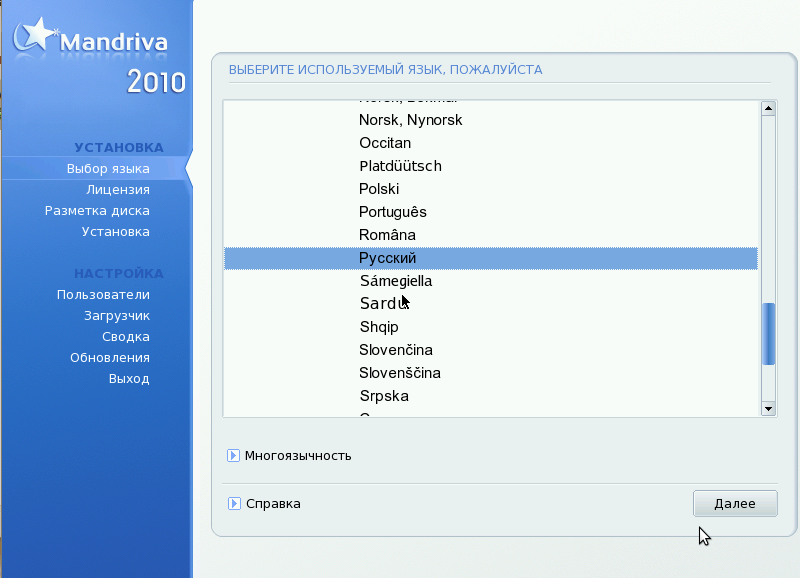Click Выход sidebar step
Image resolution: width=800 pixels, height=578 pixels.
pyautogui.click(x=129, y=379)
